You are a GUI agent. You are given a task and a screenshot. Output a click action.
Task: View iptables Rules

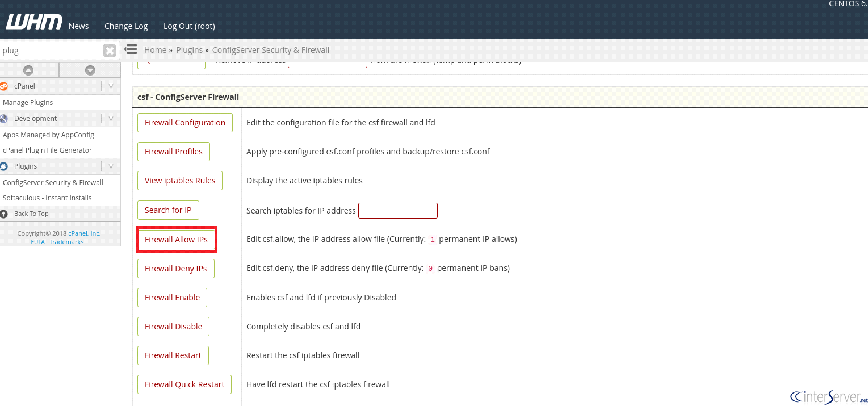(180, 181)
